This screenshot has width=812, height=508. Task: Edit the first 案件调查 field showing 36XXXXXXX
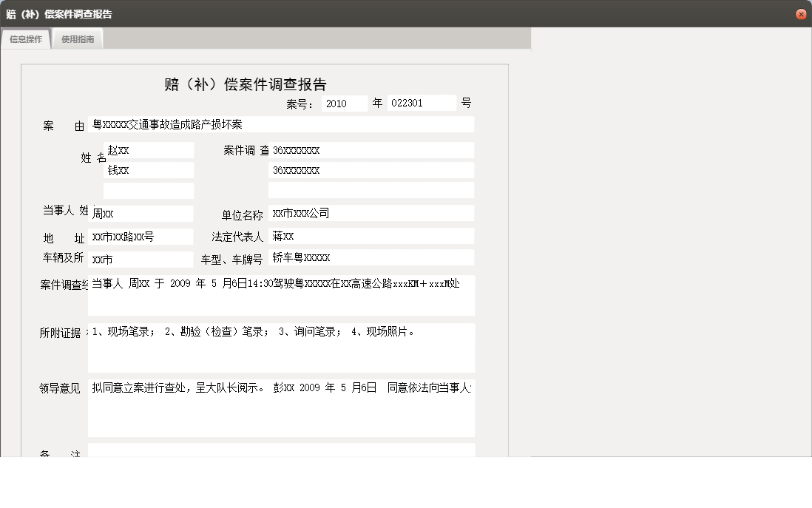click(x=370, y=150)
